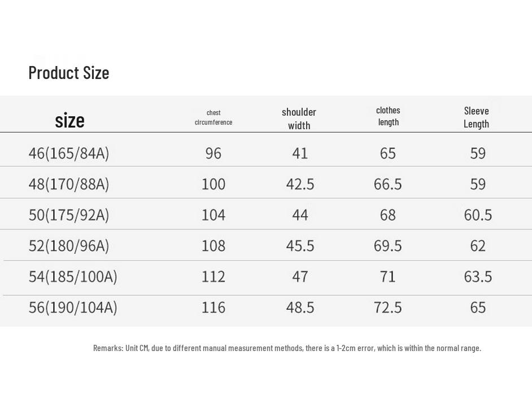Click the size column header
The width and height of the screenshot is (532, 399).
coord(69,120)
